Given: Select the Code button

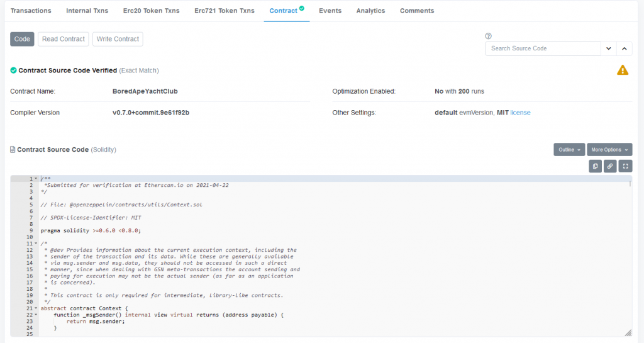Looking at the screenshot, I should (x=22, y=39).
